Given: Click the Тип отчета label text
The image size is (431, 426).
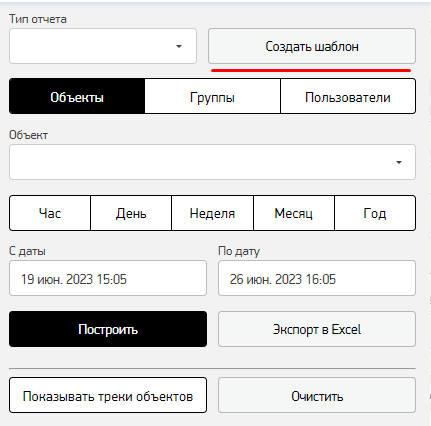Looking at the screenshot, I should [38, 19].
